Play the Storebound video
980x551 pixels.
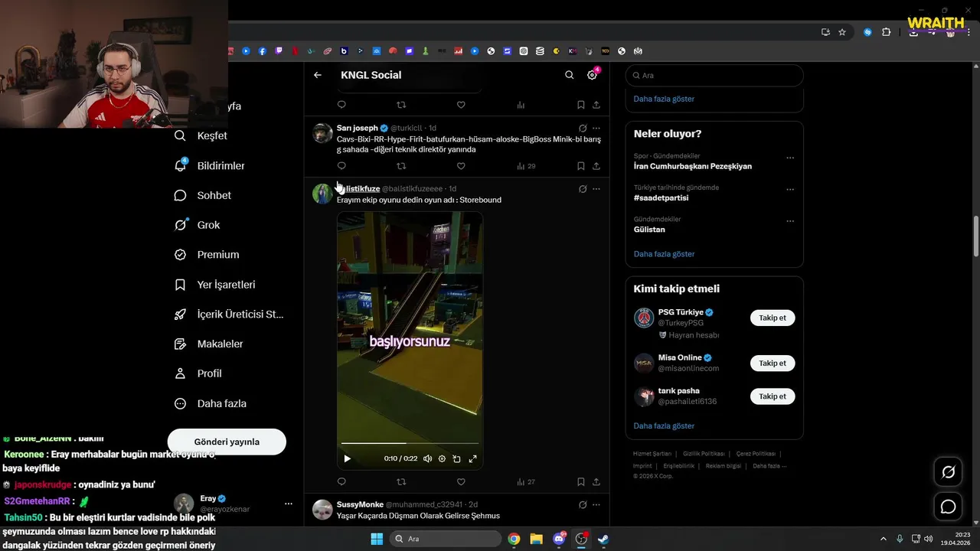coord(347,458)
